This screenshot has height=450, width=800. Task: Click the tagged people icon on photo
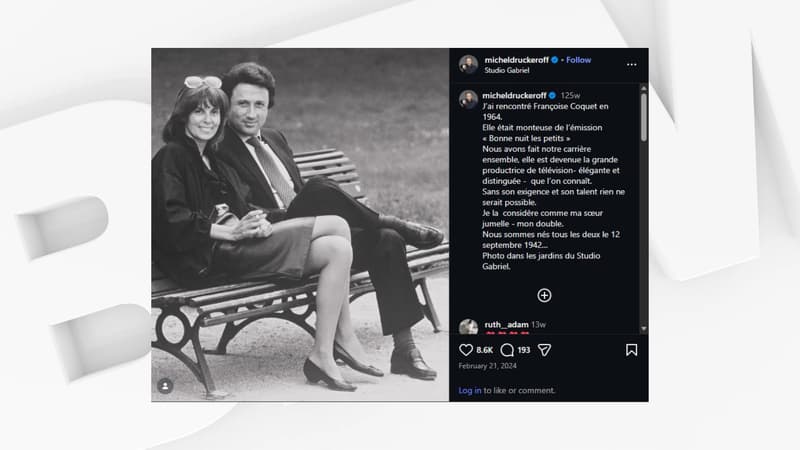point(165,386)
